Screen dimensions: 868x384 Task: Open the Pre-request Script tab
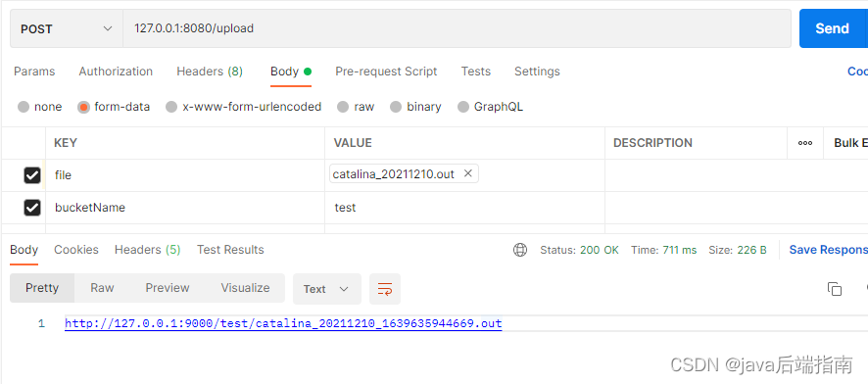coord(386,72)
